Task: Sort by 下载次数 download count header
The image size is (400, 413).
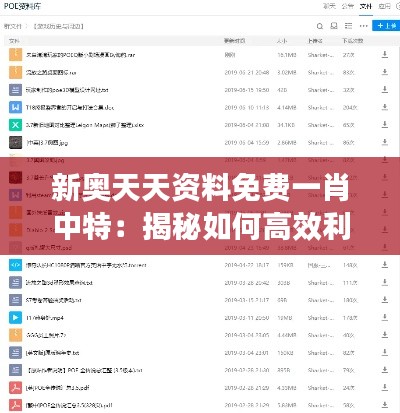Action: (x=353, y=41)
